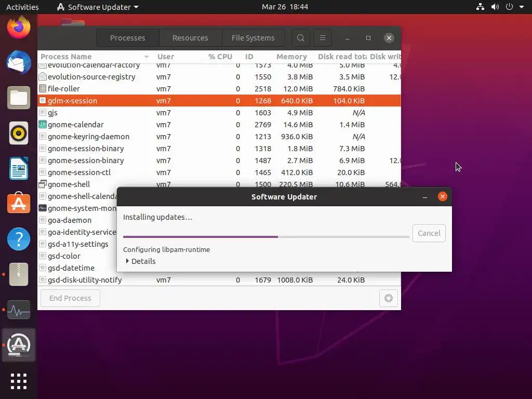Select gjs process row

tap(219, 113)
